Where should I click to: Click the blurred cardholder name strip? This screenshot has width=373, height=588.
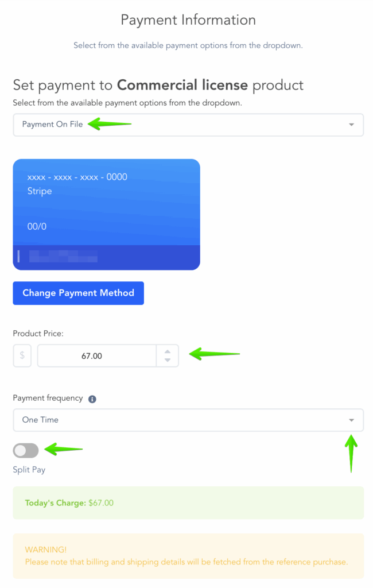63,257
